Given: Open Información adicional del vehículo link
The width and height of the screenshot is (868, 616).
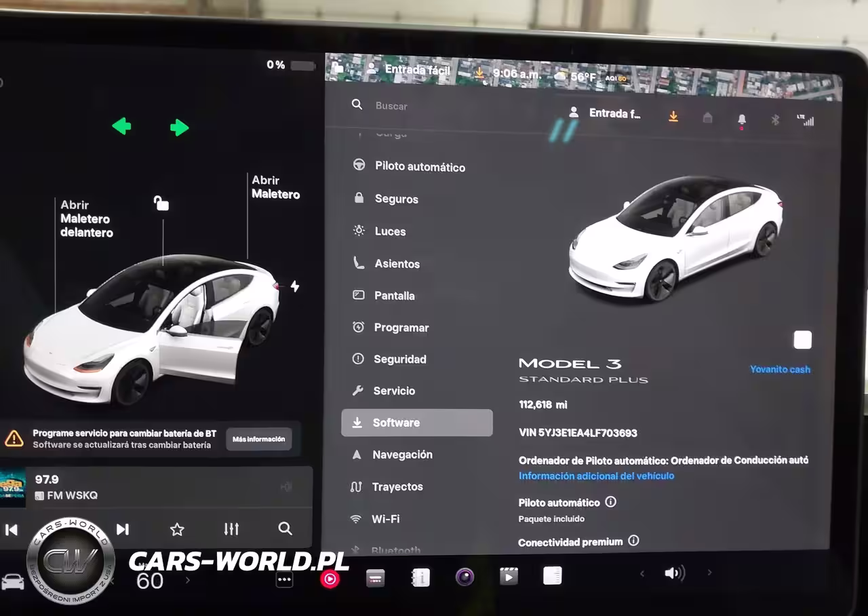Looking at the screenshot, I should (596, 476).
